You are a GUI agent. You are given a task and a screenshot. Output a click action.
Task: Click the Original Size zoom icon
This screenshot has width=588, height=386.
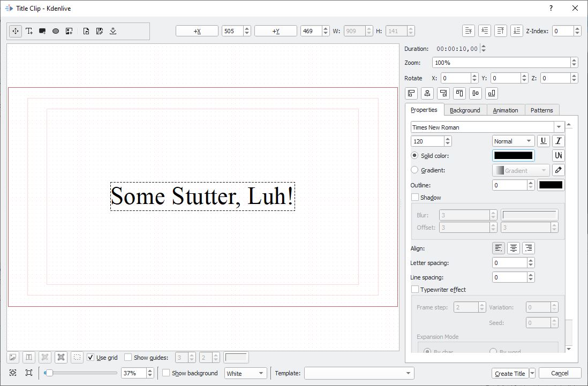point(29,373)
